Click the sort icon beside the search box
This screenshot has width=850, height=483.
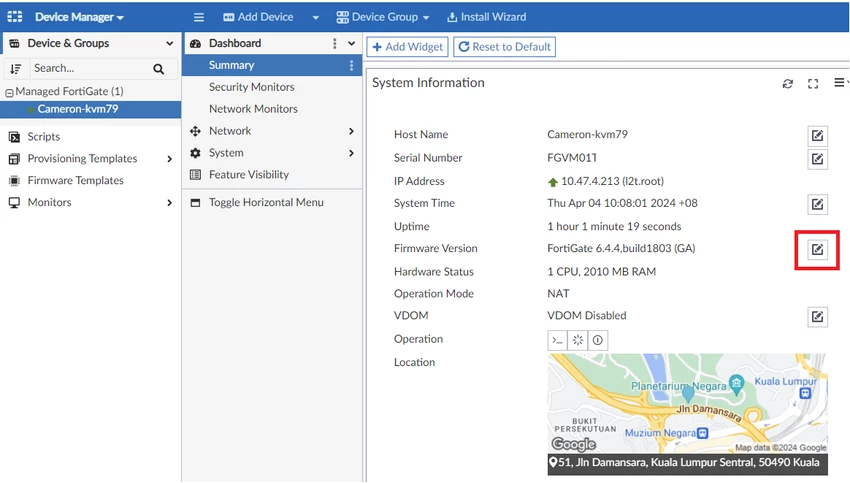pyautogui.click(x=15, y=69)
